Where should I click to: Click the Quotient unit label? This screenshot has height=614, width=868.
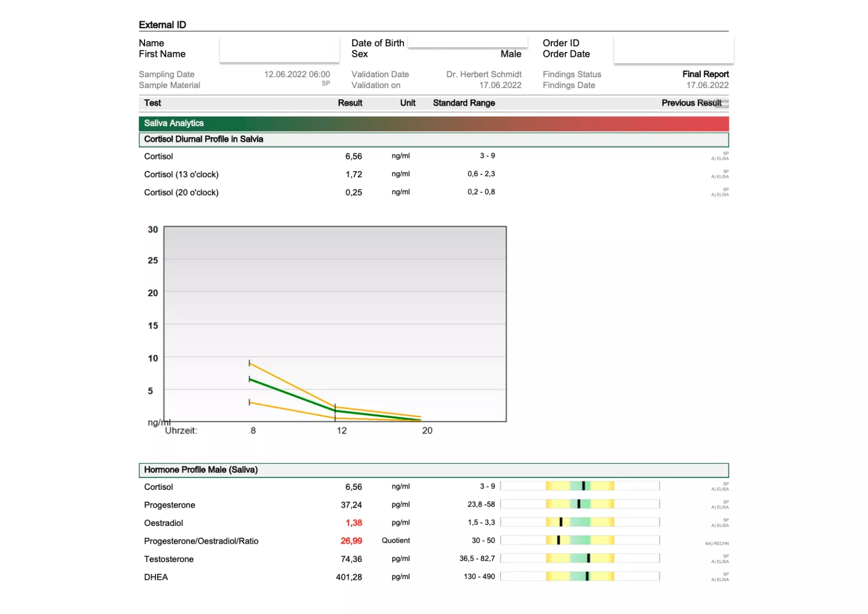(395, 541)
